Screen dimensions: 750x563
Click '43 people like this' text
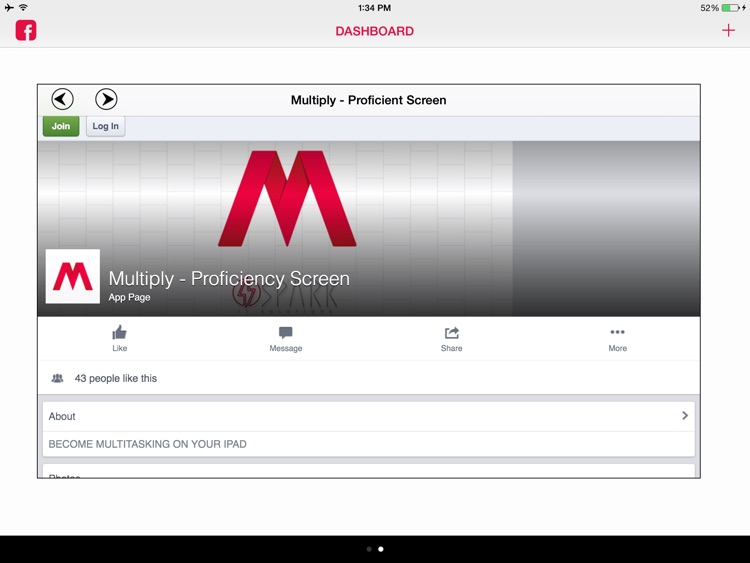coord(116,378)
